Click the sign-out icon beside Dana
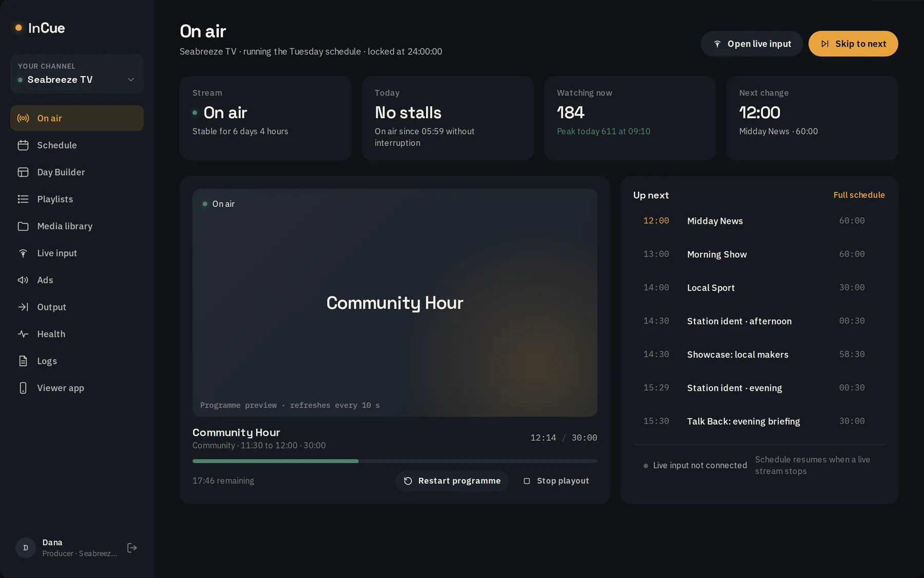 tap(132, 548)
